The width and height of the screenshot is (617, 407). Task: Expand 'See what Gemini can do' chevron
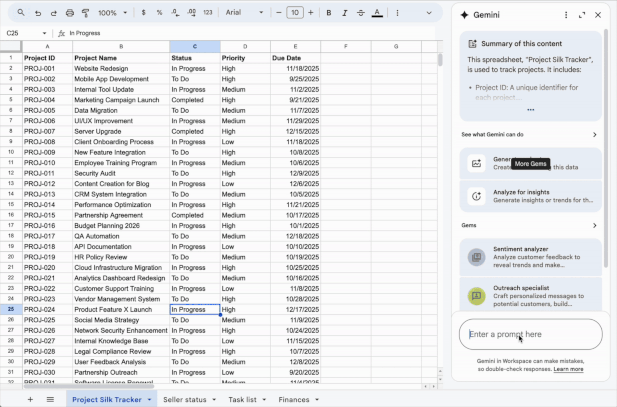click(594, 134)
